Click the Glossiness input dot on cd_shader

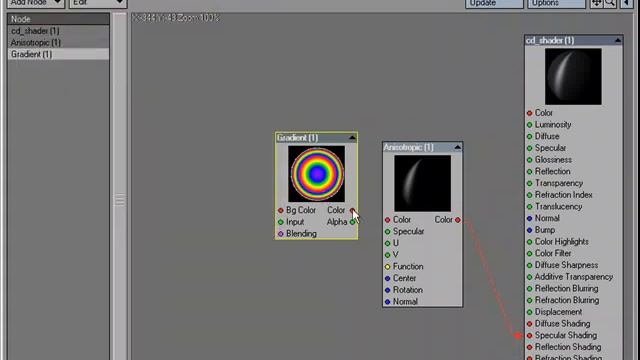click(x=529, y=160)
